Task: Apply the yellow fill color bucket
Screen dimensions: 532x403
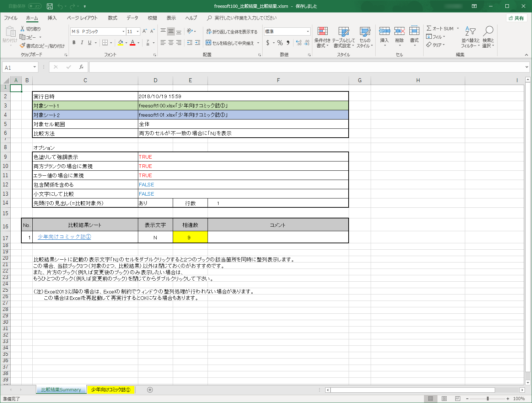Action: pos(120,43)
